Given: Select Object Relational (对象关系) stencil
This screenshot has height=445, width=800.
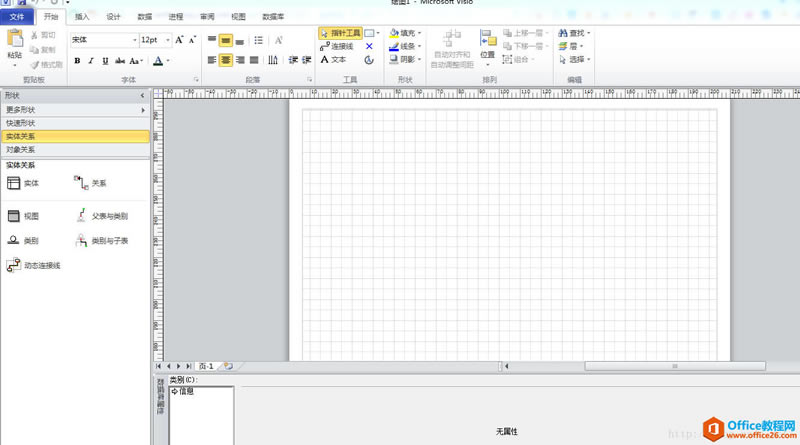Looking at the screenshot, I should coord(75,150).
